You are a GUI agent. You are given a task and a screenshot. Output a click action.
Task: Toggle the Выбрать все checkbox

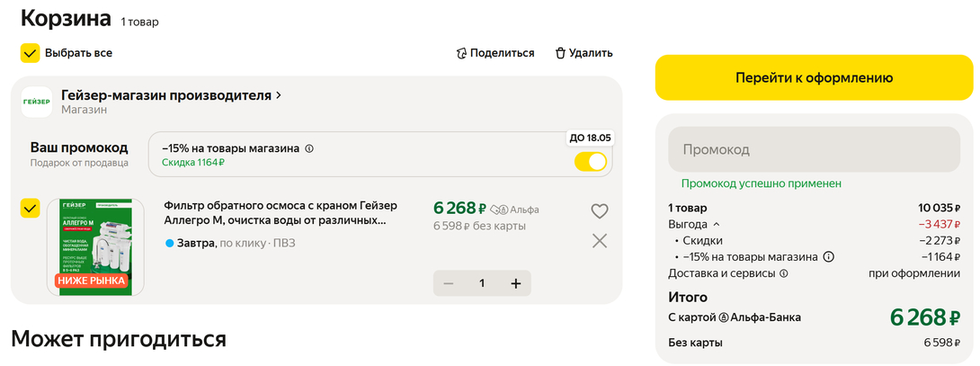point(30,53)
